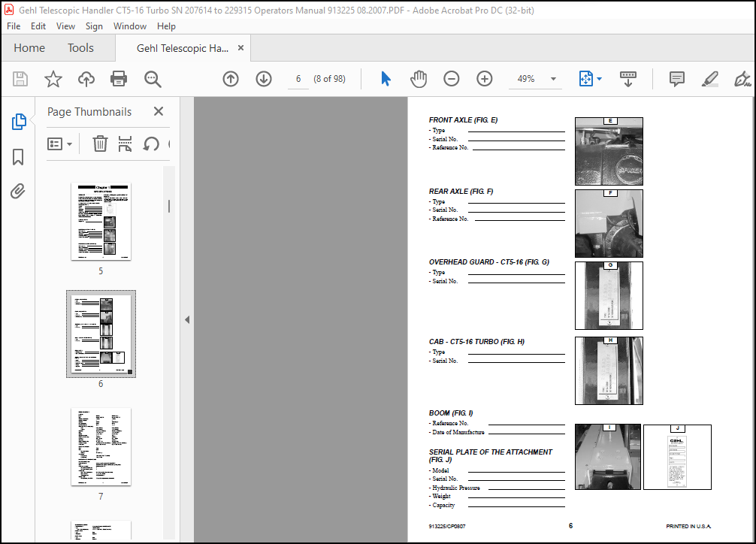This screenshot has height=544, width=756.
Task: Click figure I boom photo
Action: click(608, 457)
